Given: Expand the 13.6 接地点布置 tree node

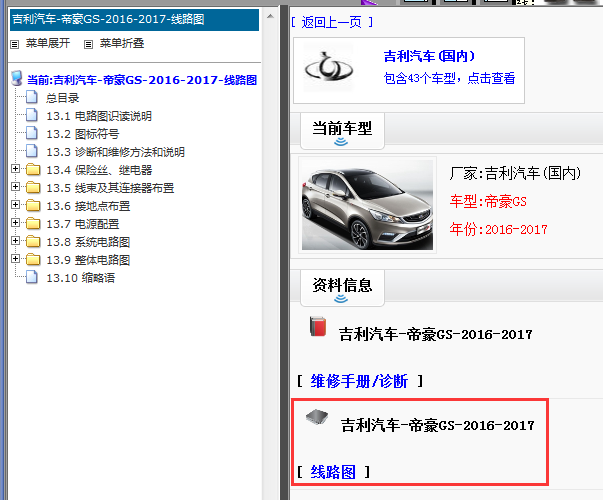Looking at the screenshot, I should (x=15, y=205).
